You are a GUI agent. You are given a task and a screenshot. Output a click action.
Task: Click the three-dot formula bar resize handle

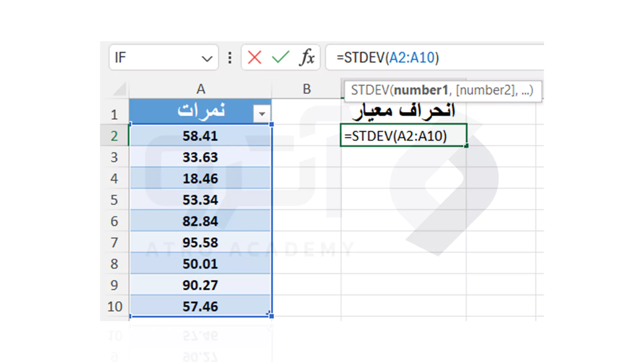coord(230,58)
